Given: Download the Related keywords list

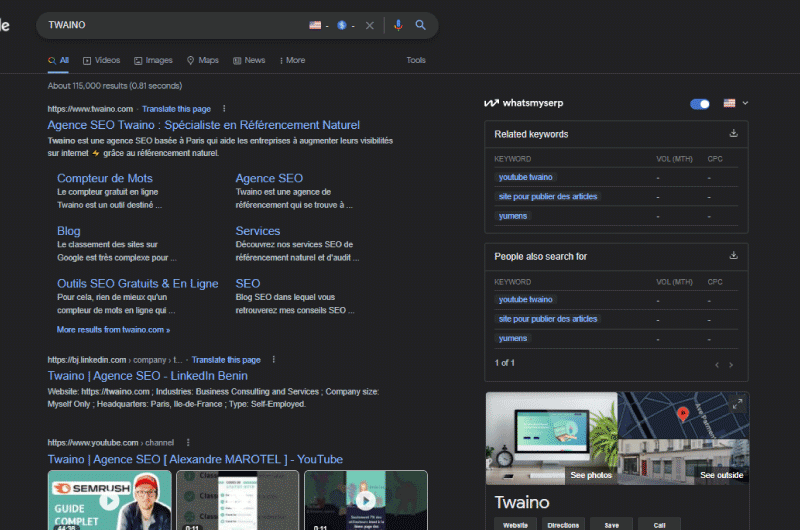Looking at the screenshot, I should coord(733,133).
